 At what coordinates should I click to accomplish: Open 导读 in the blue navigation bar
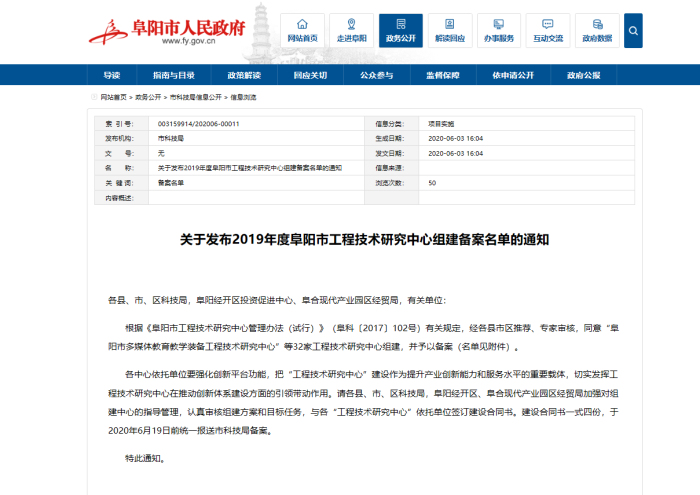[x=111, y=75]
